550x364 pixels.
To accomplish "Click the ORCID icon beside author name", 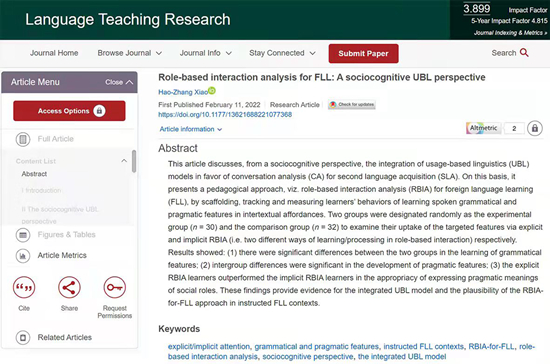I will tap(212, 91).
